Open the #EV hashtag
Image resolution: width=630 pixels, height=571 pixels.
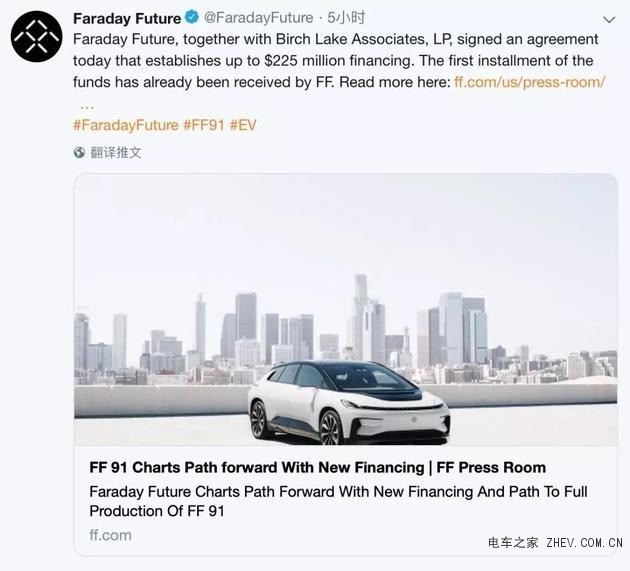tap(243, 125)
